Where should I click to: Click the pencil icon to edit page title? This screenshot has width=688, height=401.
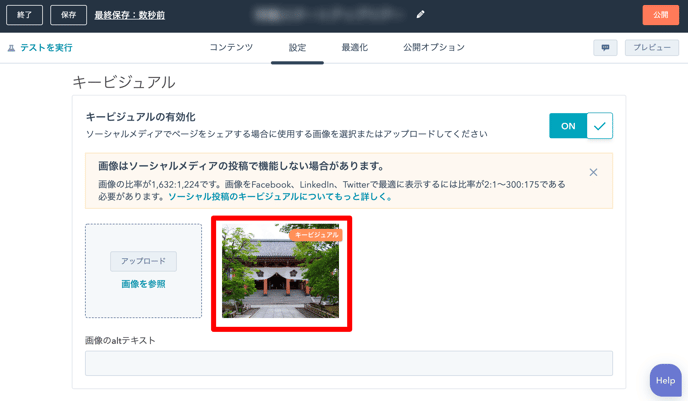point(420,14)
